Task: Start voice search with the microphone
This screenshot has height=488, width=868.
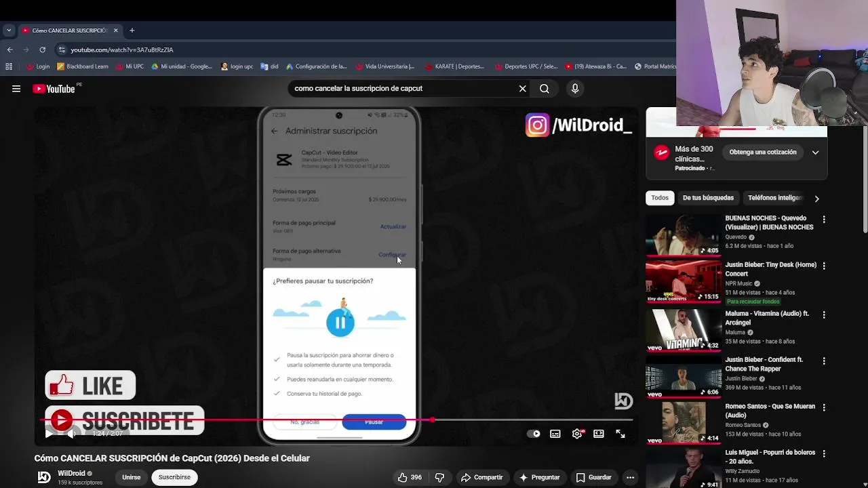Action: point(575,89)
